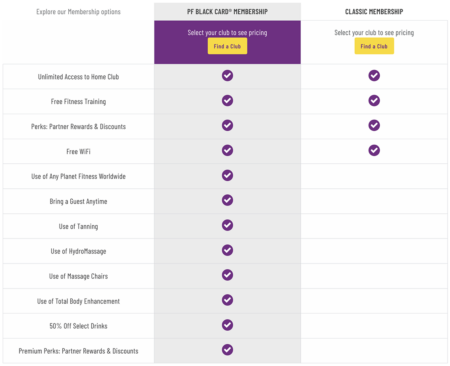Image resolution: width=450 pixels, height=366 pixels.
Task: Click Classic checkmark for Unlimited Access to Home Club
Action: tap(374, 76)
